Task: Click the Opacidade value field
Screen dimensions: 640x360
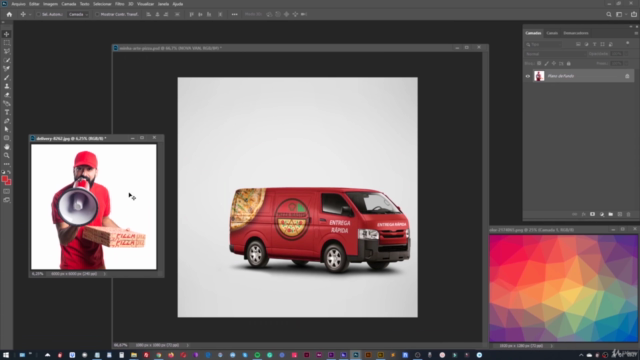Action: click(616, 54)
